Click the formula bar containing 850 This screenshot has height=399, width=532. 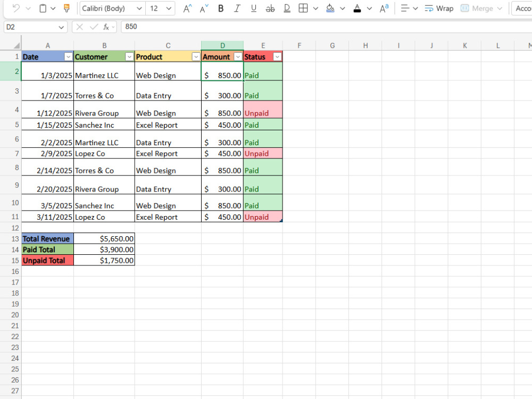(327, 27)
